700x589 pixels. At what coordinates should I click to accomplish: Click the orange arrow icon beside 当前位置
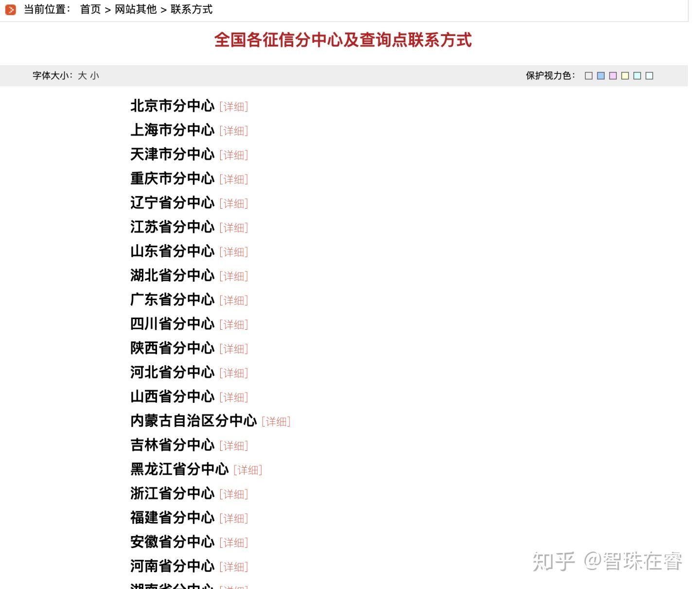11,9
